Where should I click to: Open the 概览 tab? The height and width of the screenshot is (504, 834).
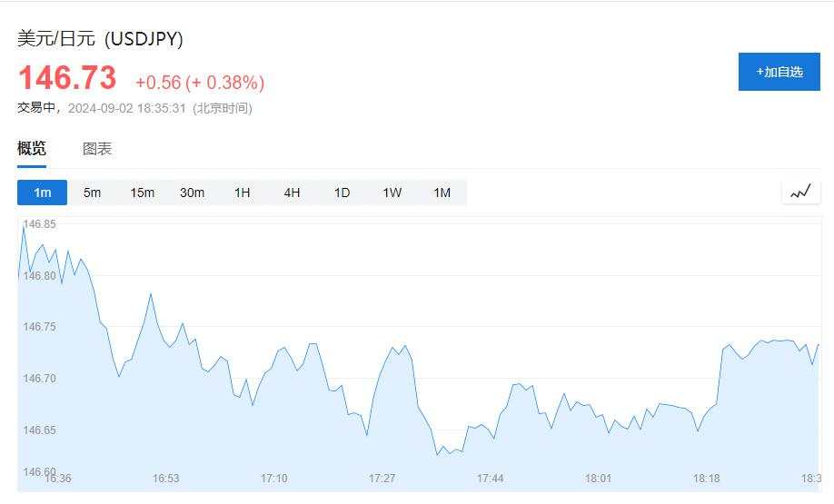pos(32,148)
